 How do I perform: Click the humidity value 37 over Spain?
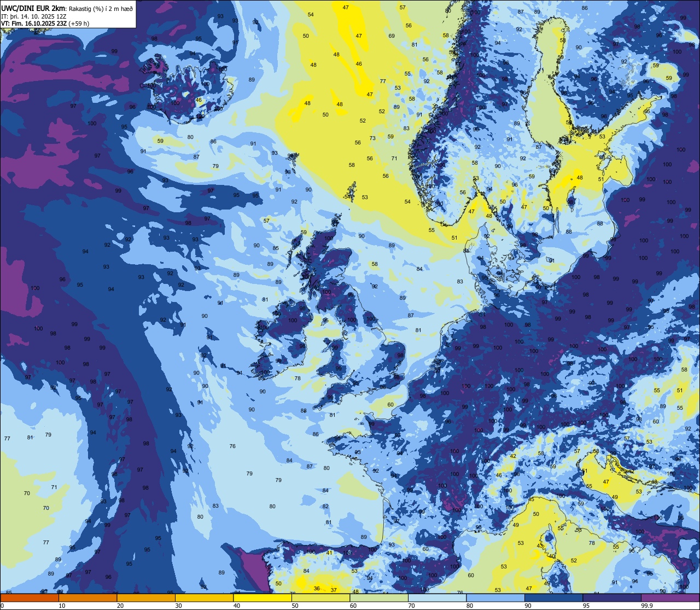tap(334, 590)
